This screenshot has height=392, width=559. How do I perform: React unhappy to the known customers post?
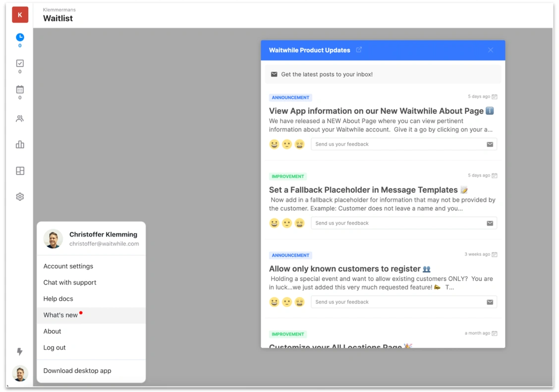[x=299, y=302]
